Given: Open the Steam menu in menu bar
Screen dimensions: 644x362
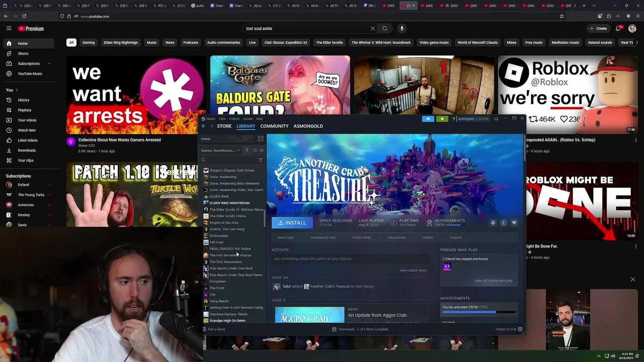Looking at the screenshot, I should click(211, 119).
